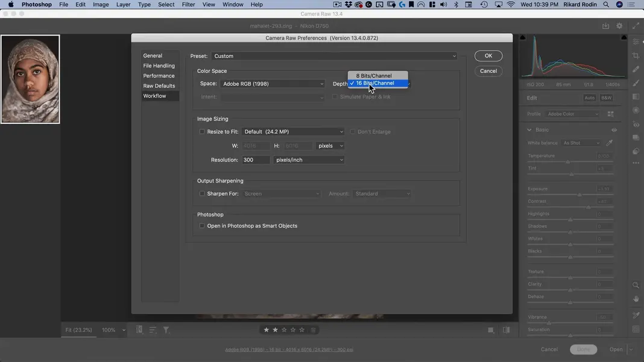Open the Space dropdown showing Adobe RGB (1998)
This screenshot has width=644, height=362.
(273, 84)
